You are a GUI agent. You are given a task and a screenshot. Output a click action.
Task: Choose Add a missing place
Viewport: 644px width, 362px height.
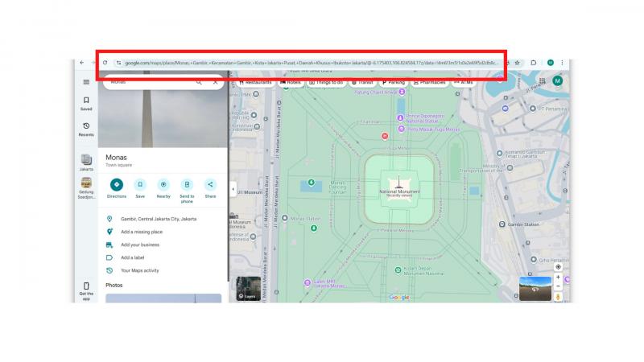142,232
